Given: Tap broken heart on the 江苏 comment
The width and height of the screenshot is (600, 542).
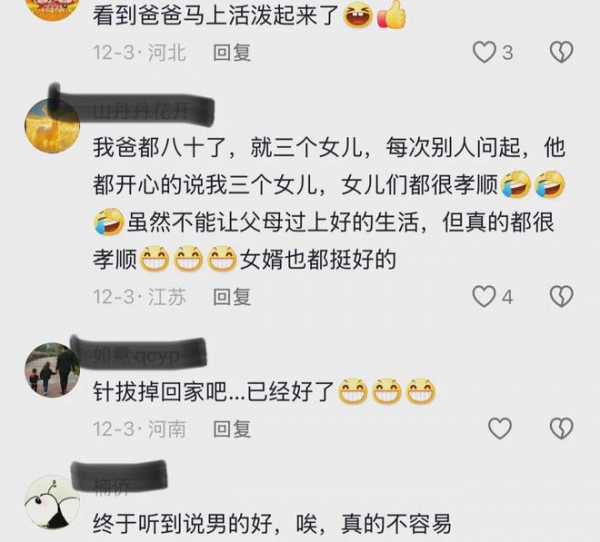Looking at the screenshot, I should [561, 297].
